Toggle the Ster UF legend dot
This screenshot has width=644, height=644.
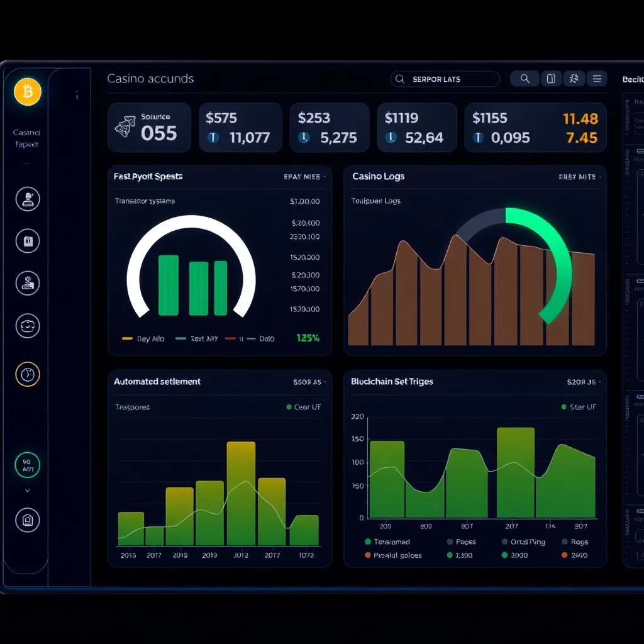[564, 407]
